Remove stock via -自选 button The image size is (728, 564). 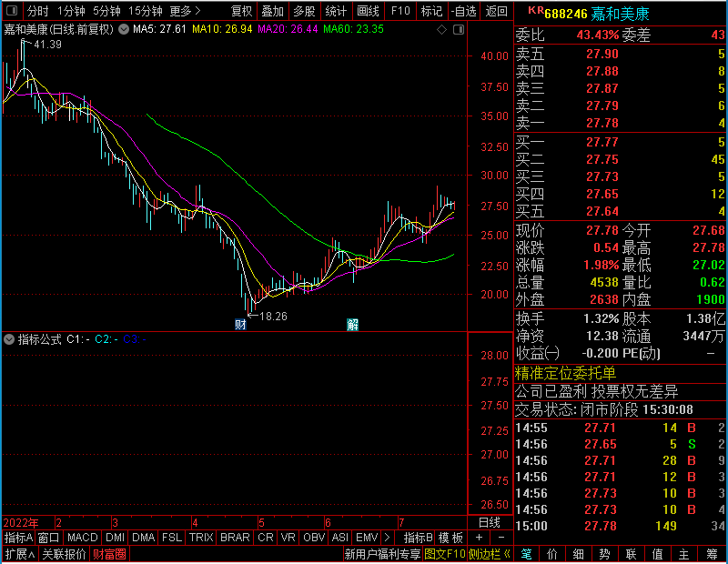click(464, 11)
